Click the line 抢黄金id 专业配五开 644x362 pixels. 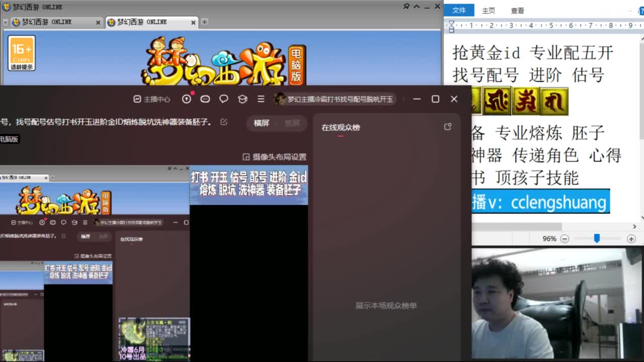pos(533,53)
